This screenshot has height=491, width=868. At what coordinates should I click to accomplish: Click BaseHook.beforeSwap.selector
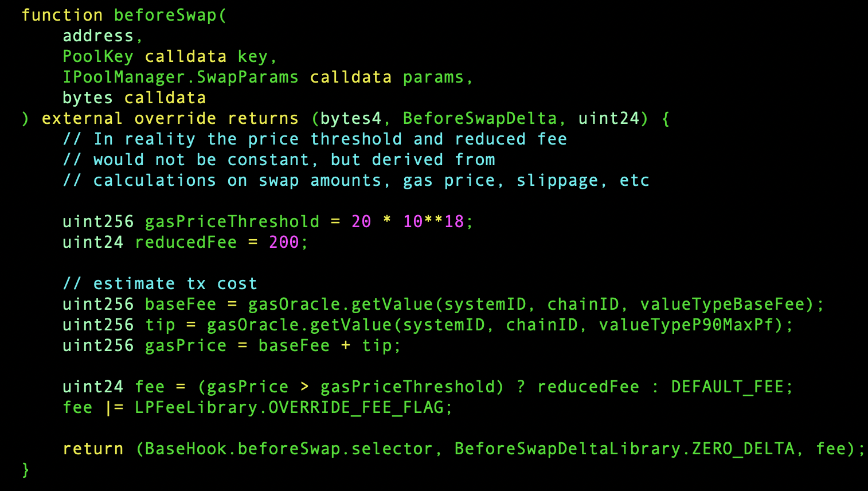point(289,449)
